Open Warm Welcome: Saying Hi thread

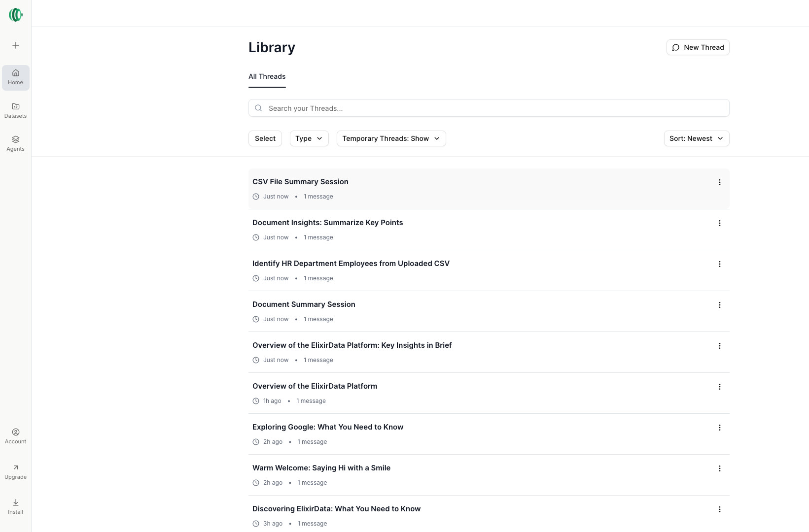point(321,468)
